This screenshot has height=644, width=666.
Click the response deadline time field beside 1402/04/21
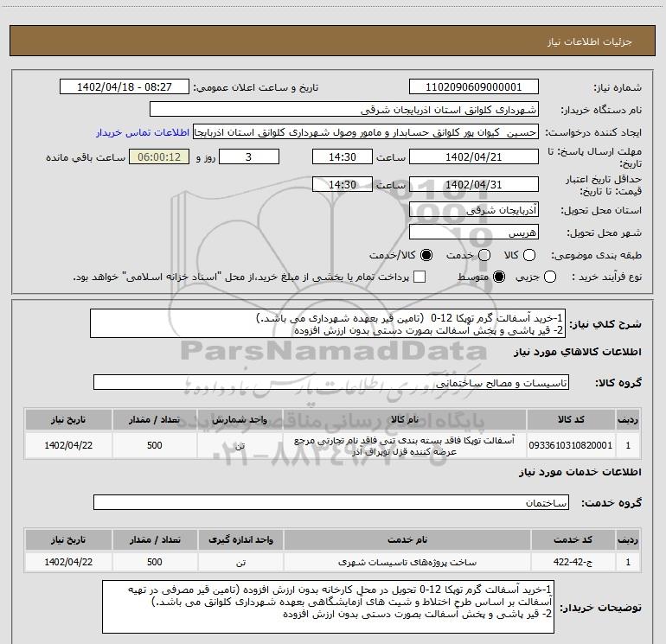pyautogui.click(x=343, y=156)
